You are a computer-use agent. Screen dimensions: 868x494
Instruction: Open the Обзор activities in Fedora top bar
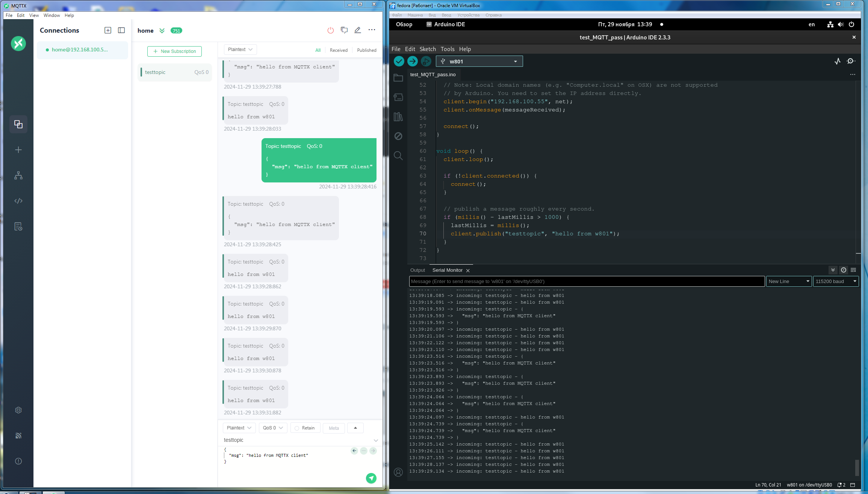(x=404, y=24)
